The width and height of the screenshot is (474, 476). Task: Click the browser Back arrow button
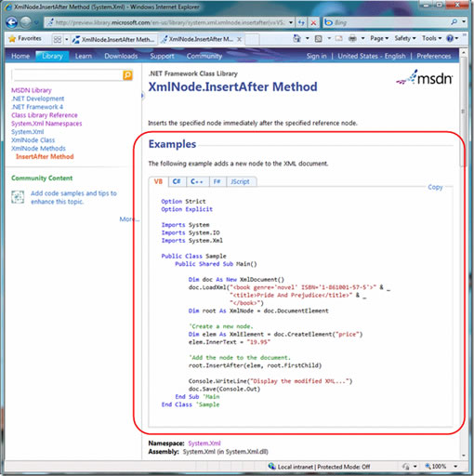(x=12, y=22)
